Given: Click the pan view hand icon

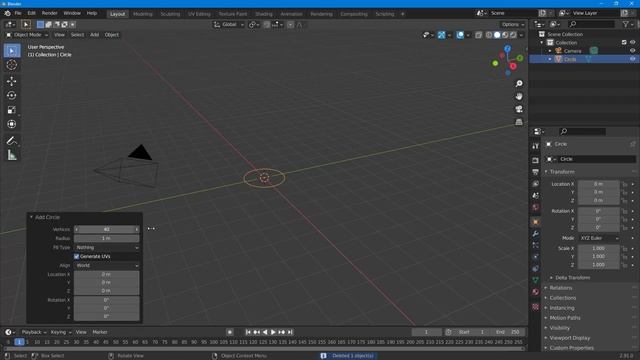Looking at the screenshot, I should coord(519,96).
